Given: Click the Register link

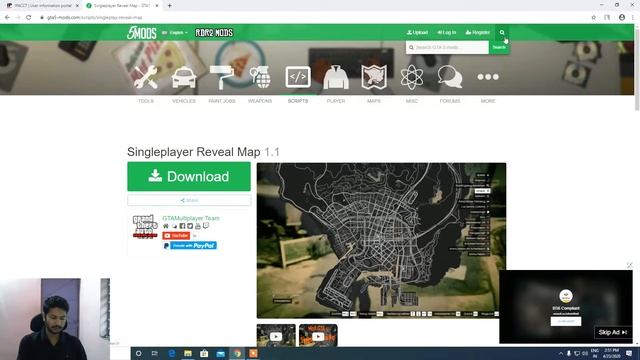Looking at the screenshot, I should pyautogui.click(x=478, y=32).
